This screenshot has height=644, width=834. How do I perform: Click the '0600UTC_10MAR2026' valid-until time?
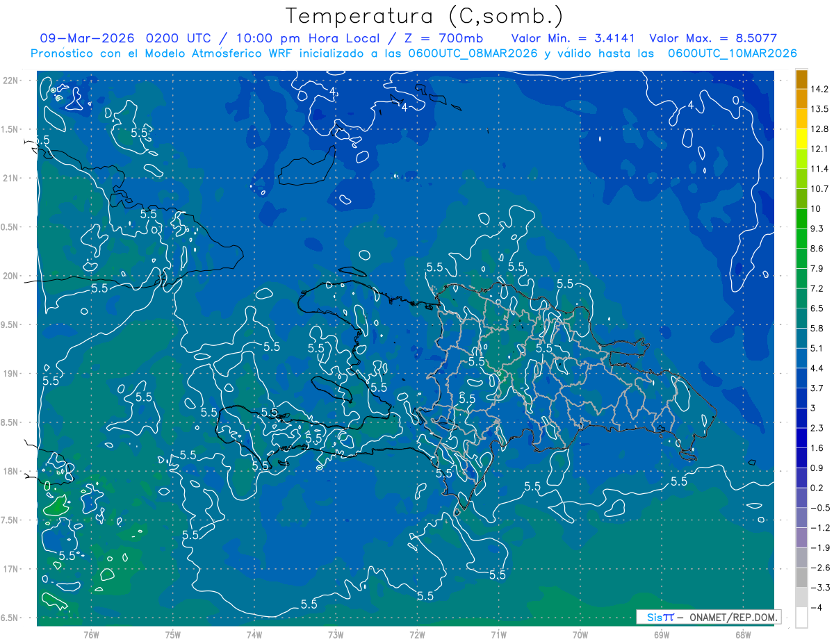(x=732, y=53)
